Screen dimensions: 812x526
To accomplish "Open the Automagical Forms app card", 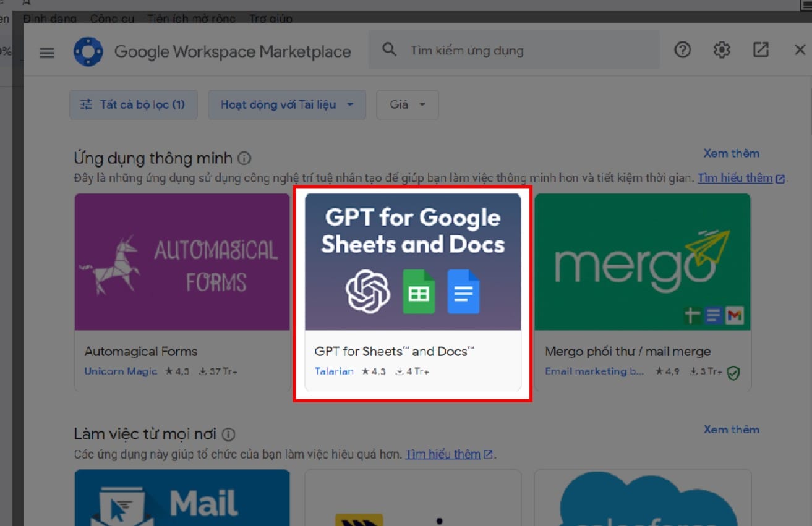I will 182,292.
